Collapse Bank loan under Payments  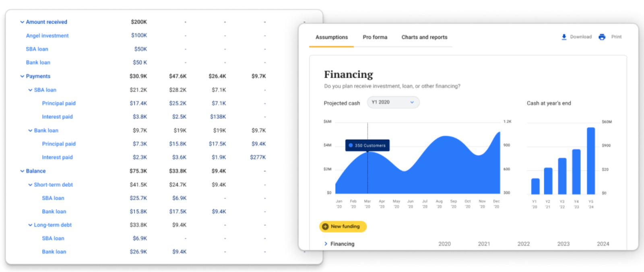click(x=30, y=131)
